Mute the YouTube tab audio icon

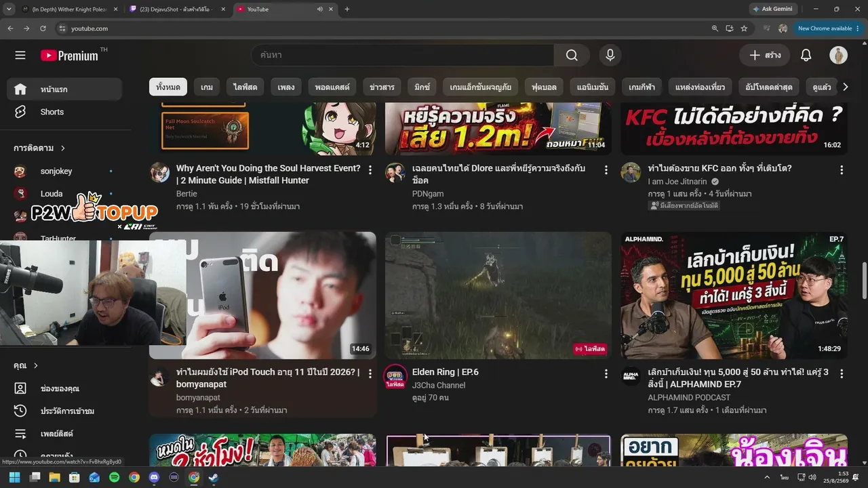point(319,9)
